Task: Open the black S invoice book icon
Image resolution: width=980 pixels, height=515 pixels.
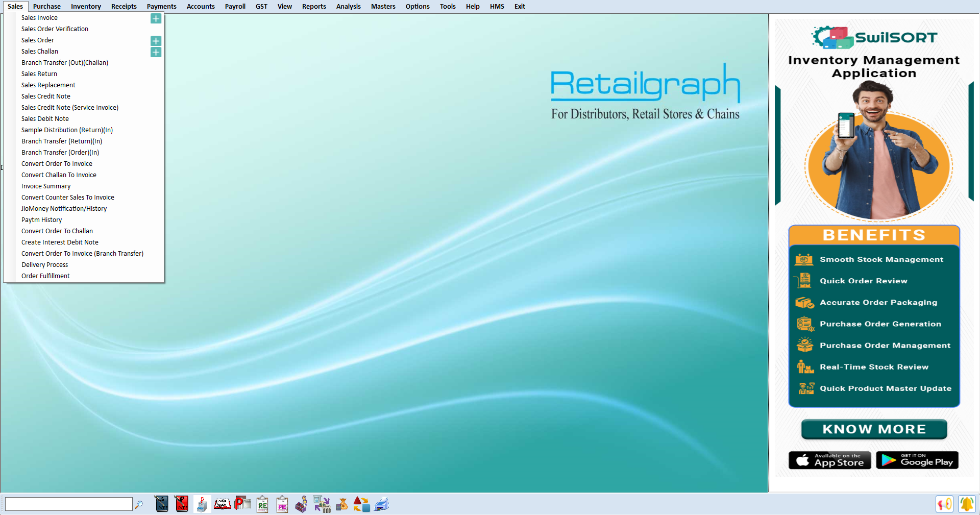Action: (x=161, y=504)
